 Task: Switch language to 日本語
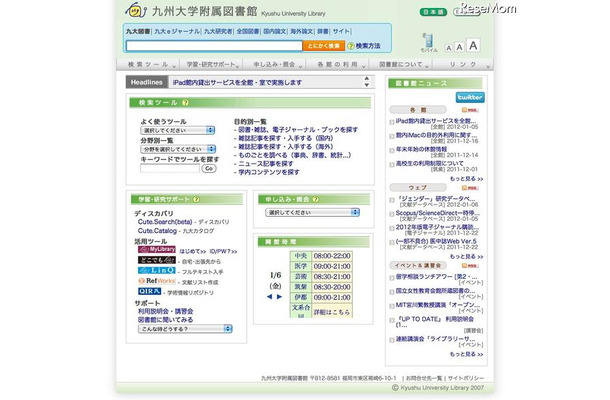(433, 12)
